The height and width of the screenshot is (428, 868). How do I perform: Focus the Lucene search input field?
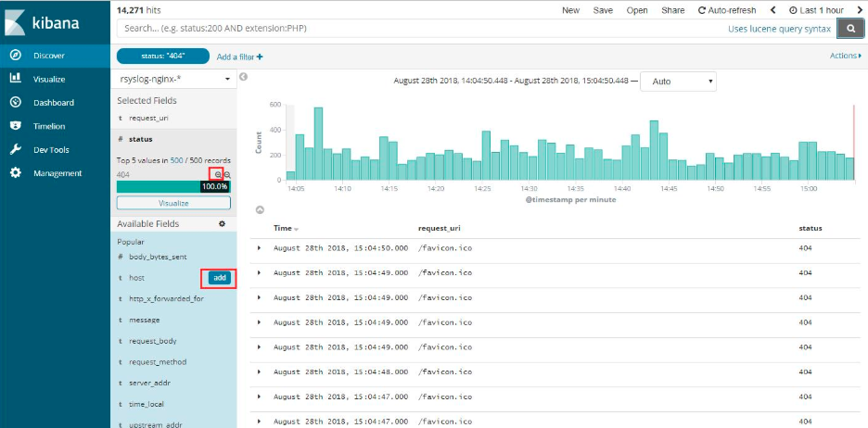click(x=421, y=28)
